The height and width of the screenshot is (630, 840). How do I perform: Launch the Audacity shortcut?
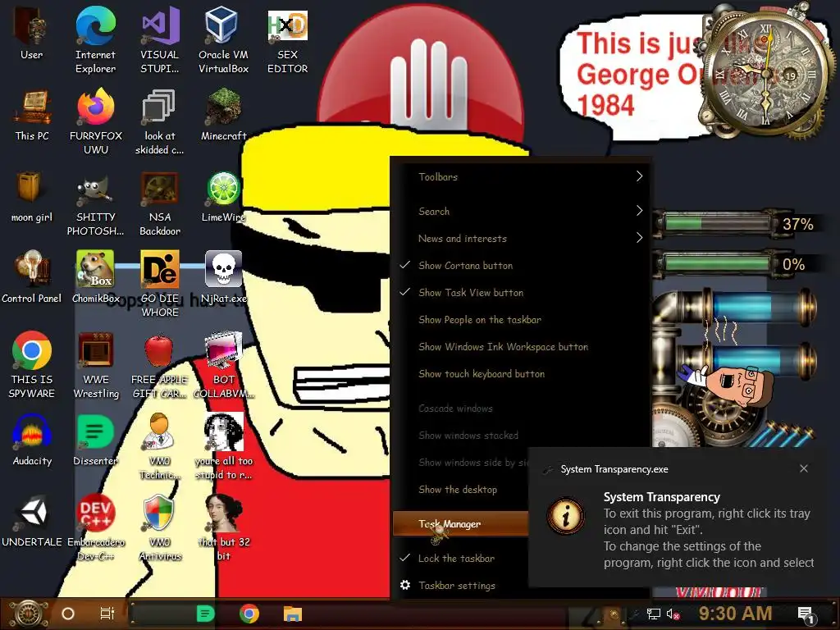32,440
